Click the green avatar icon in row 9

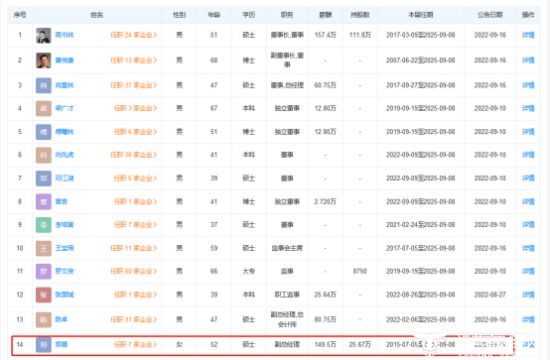click(43, 225)
